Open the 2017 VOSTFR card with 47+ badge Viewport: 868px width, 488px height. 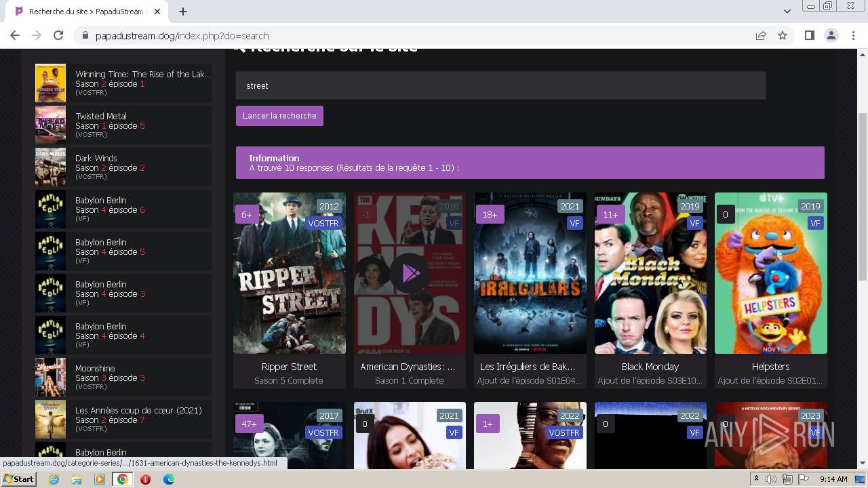[290, 435]
